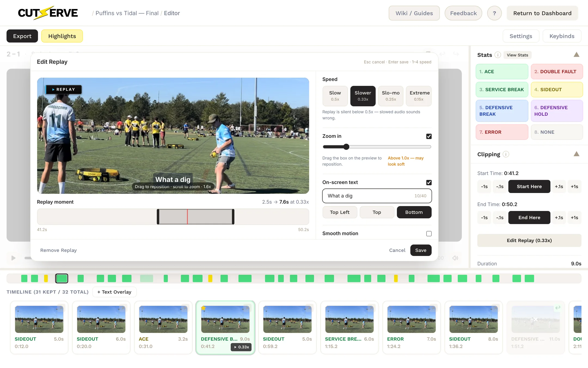Enable the Smooth motion checkbox
The width and height of the screenshot is (588, 368).
click(x=429, y=234)
